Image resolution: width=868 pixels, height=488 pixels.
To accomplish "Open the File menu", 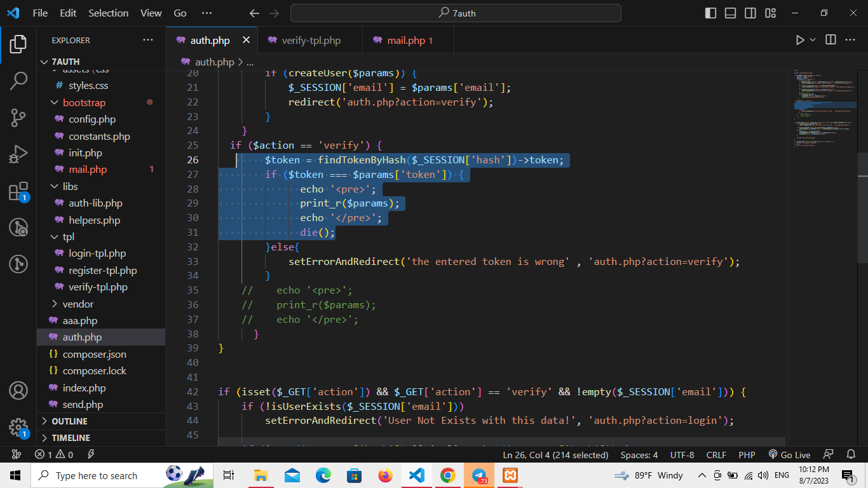I will 40,13.
